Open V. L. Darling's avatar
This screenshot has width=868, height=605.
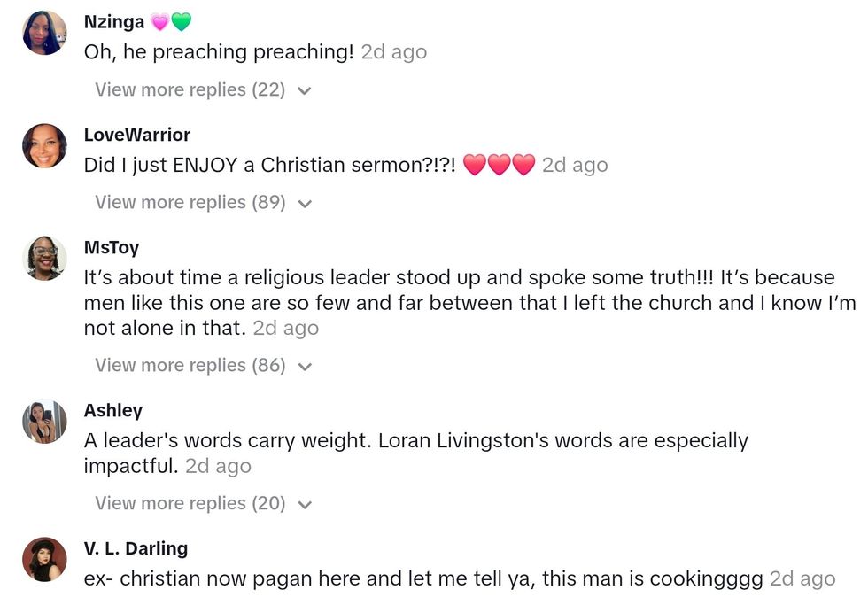pos(44,560)
